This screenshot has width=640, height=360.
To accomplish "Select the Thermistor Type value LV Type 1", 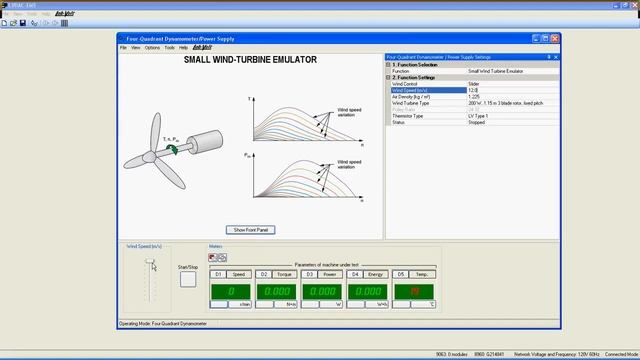I will point(513,116).
